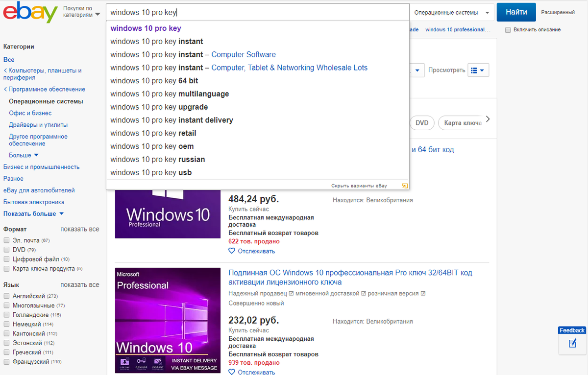Click показать все next to Язык

point(80,285)
